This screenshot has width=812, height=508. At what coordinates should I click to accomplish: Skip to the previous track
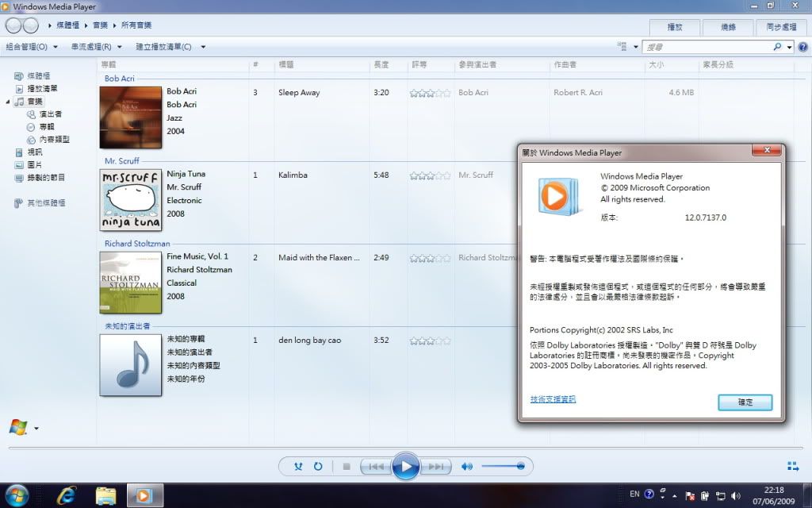375,467
